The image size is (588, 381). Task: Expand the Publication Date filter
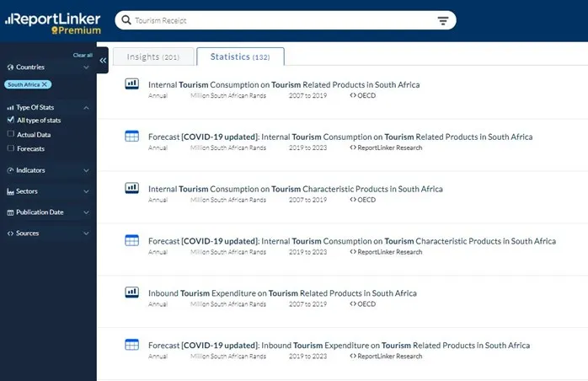pyautogui.click(x=47, y=212)
